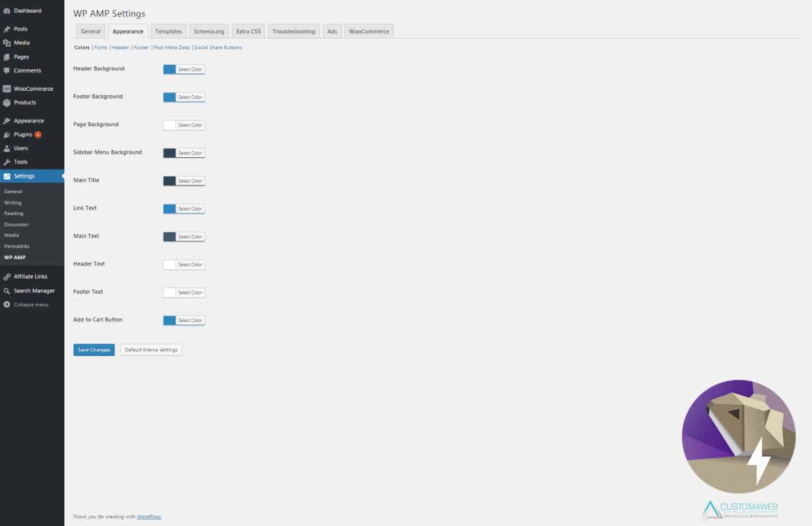Click the WooCommerce logo icon in sidebar
Screen dimensions: 812x526
coord(7,89)
